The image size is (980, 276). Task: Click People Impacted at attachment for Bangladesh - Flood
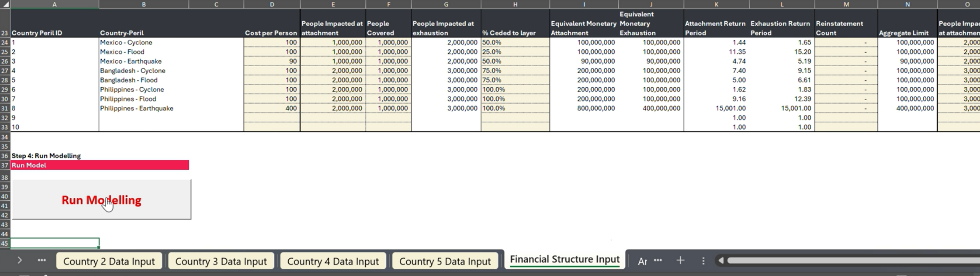(x=333, y=80)
